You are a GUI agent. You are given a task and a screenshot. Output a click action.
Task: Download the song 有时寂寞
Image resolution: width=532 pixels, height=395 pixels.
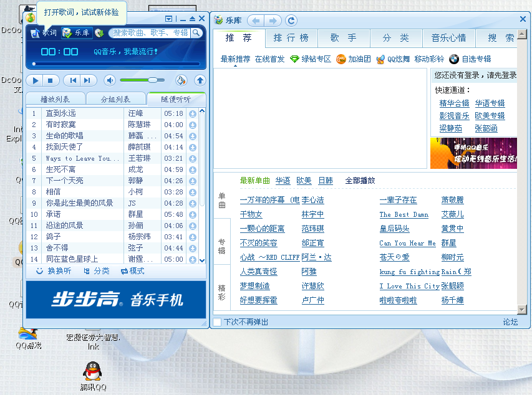click(193, 125)
